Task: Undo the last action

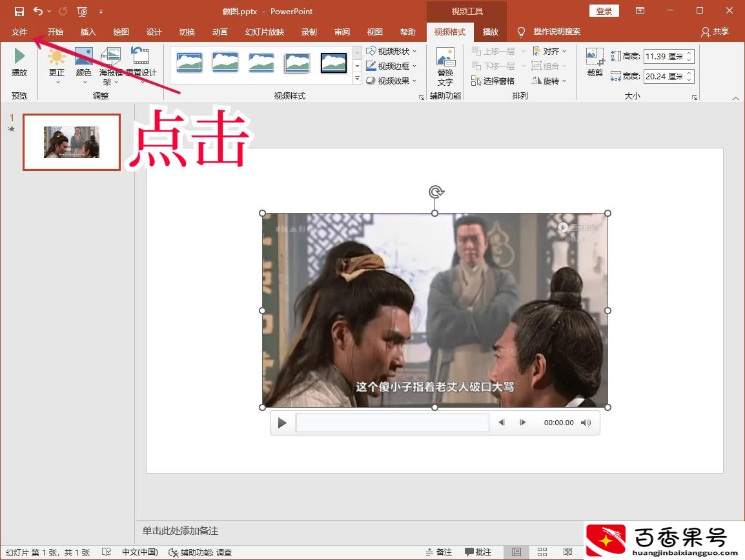Action: click(x=38, y=11)
